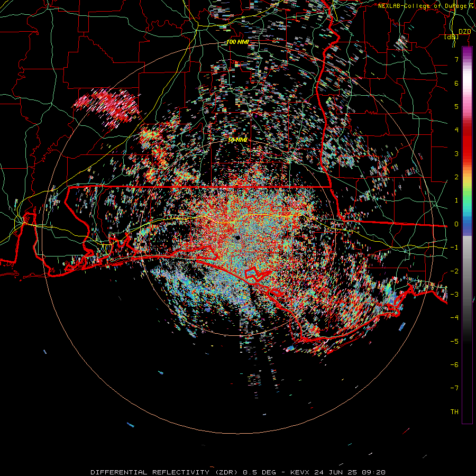Select the 7 value on the color scale
Viewport: 476px width, 476px height.
pyautogui.click(x=456, y=59)
